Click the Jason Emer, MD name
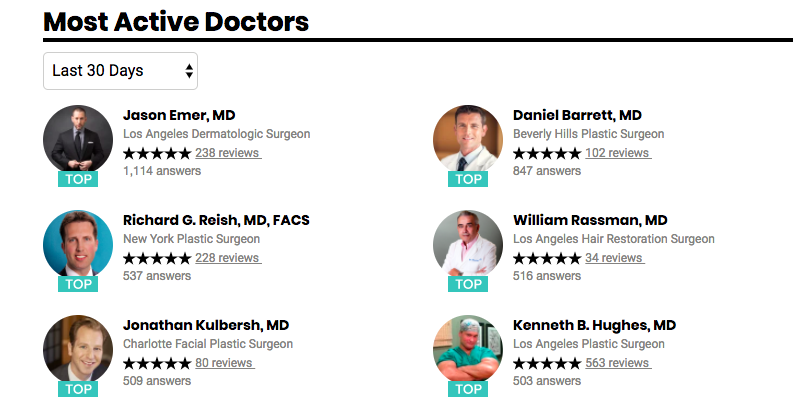 pos(179,115)
